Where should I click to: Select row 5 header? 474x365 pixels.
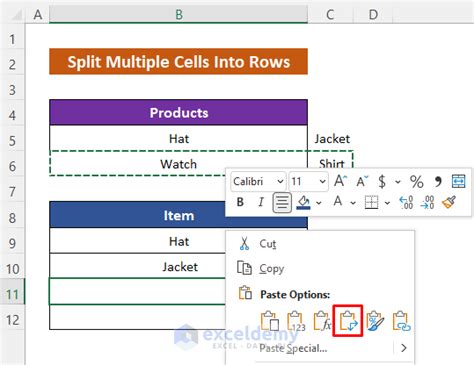(12, 140)
